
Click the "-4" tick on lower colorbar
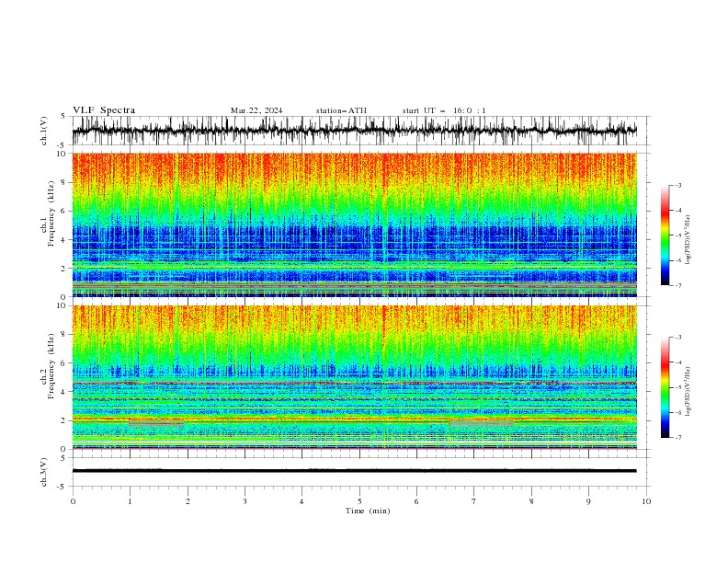click(678, 362)
